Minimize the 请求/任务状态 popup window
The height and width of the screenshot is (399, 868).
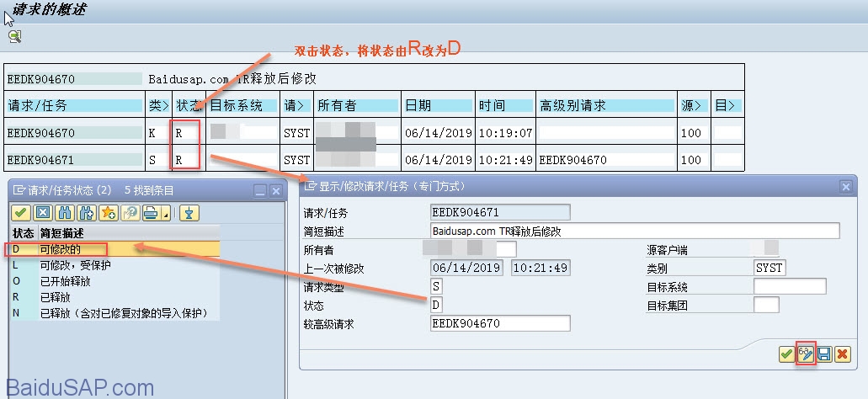coord(260,190)
